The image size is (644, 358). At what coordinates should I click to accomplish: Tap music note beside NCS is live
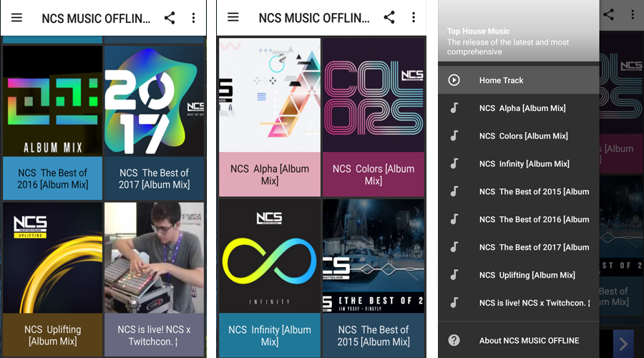coord(454,303)
